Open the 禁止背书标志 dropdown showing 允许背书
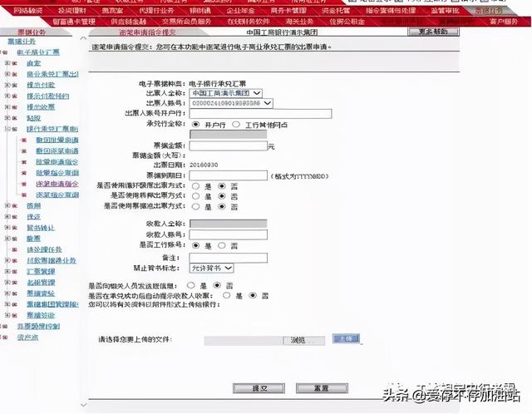This screenshot has height=414, width=532. pyautogui.click(x=211, y=268)
